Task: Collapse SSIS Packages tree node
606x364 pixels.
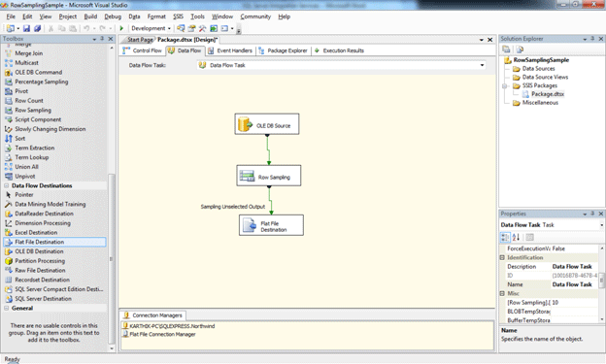Action: point(504,85)
